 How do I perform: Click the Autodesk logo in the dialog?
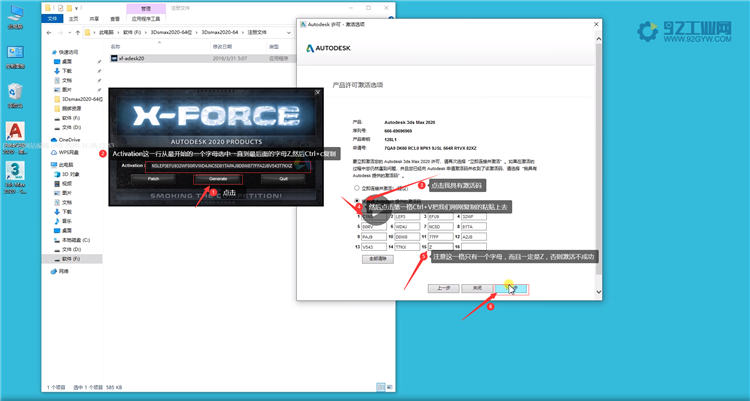pos(329,48)
